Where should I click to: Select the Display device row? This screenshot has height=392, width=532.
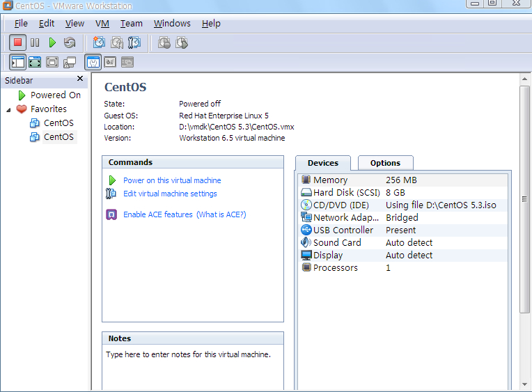point(403,256)
